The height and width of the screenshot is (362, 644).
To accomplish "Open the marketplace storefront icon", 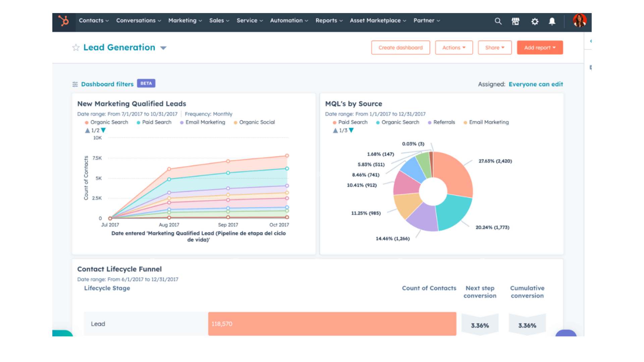I will 516,21.
